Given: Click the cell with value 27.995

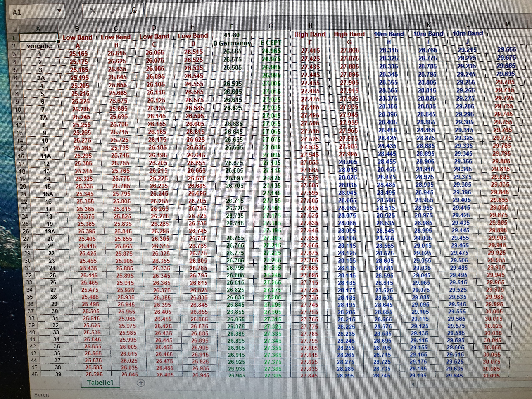Looking at the screenshot, I should pos(348,154).
